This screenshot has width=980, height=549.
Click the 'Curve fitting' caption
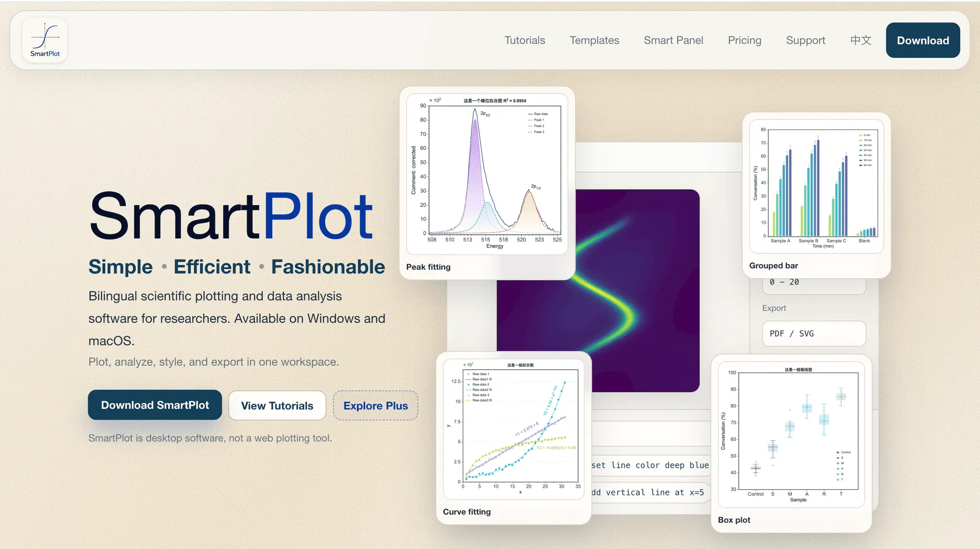click(x=467, y=512)
